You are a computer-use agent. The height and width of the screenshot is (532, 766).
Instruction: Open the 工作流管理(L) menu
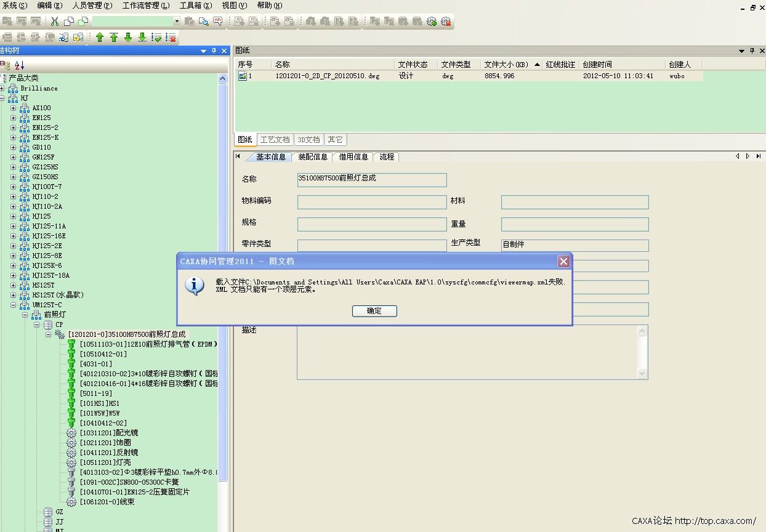point(146,6)
